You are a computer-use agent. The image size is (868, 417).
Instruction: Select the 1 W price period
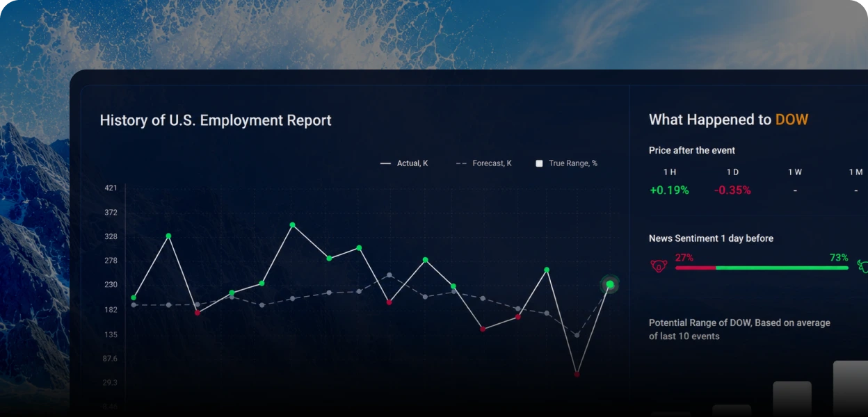(x=795, y=172)
